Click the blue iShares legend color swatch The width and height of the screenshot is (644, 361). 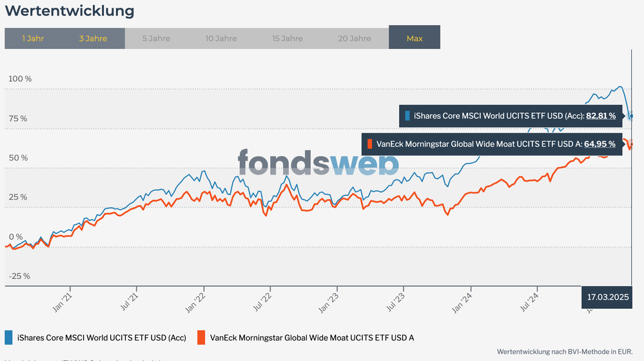coord(8,338)
